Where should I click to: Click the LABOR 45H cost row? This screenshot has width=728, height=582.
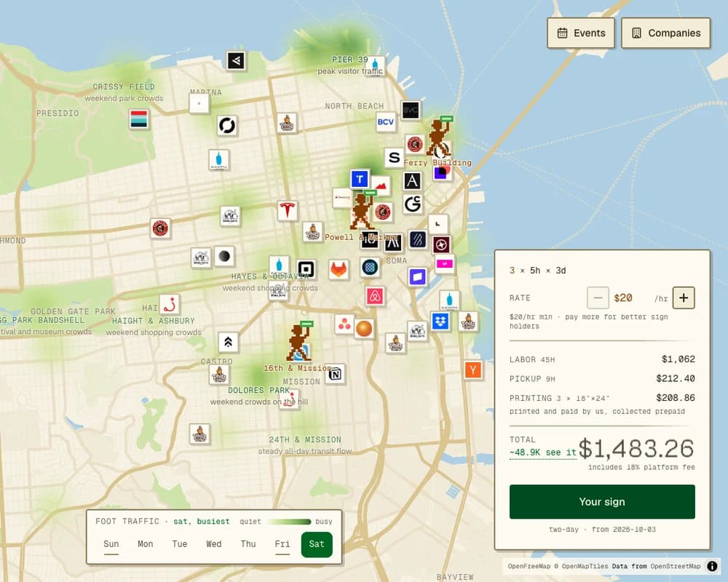[602, 359]
